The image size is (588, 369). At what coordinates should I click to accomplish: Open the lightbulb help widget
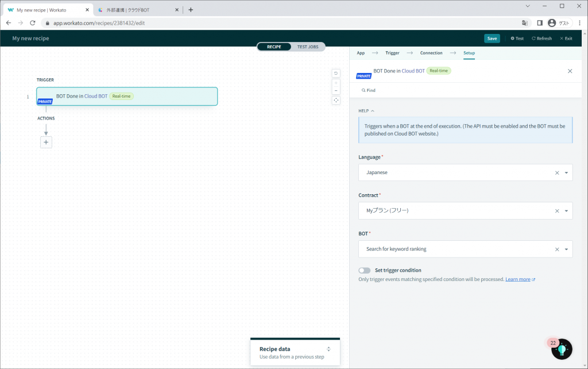562,349
